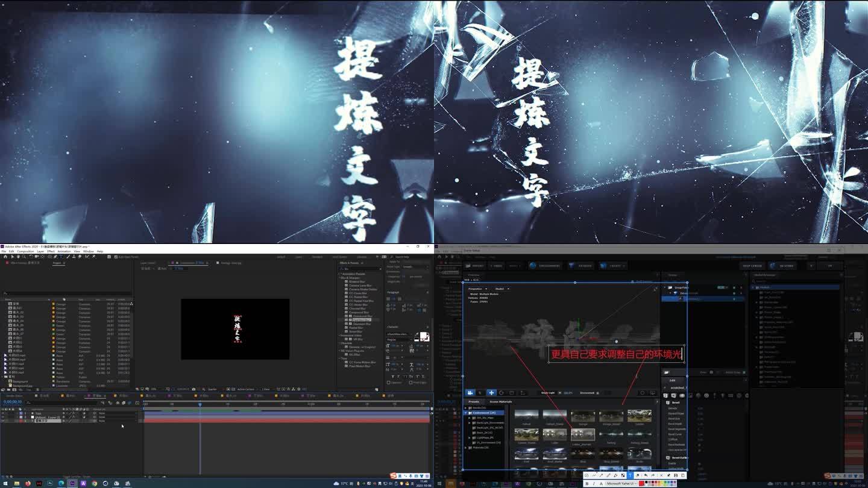Open the Active Camera view dropdown
The image size is (868, 488).
pos(247,389)
